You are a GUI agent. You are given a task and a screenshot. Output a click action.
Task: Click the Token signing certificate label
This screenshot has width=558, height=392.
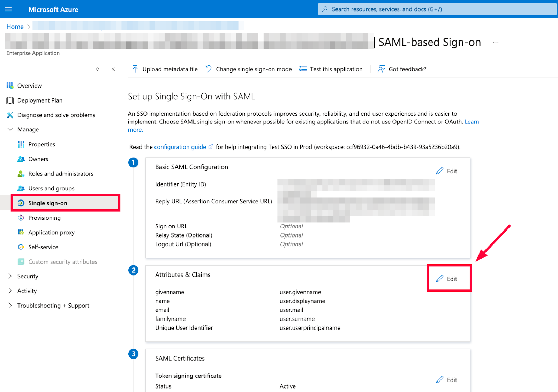click(x=188, y=376)
